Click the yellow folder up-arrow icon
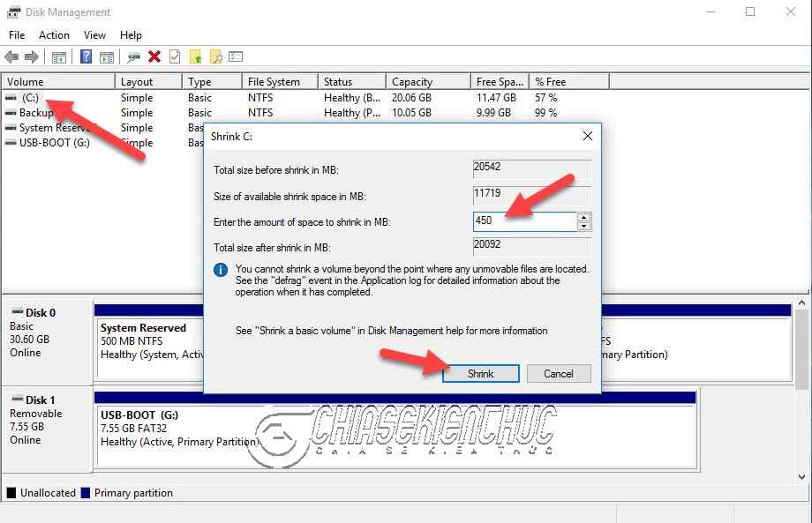Screen dimensions: 812x523 [x=196, y=57]
